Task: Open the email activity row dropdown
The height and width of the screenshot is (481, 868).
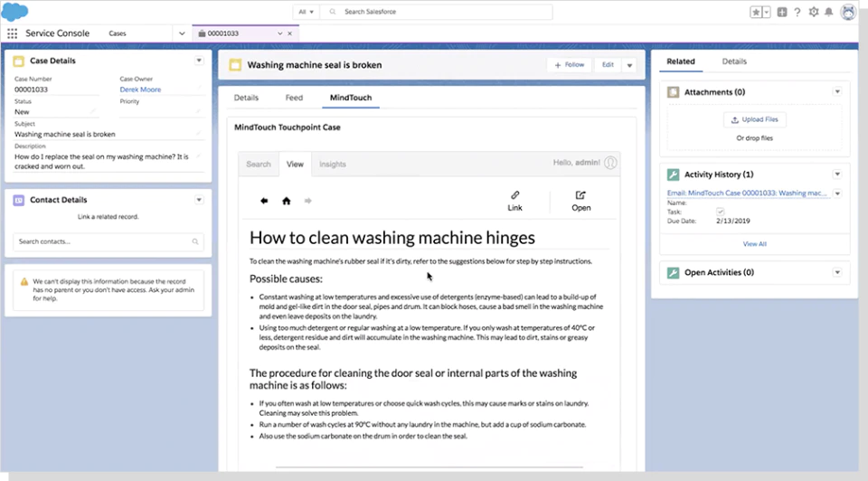Action: click(x=837, y=193)
